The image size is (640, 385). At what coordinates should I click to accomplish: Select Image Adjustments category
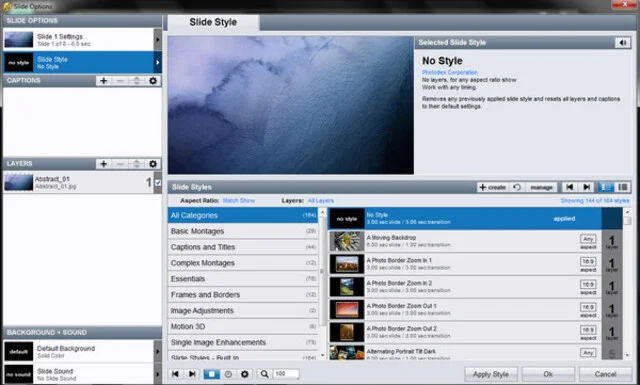[x=243, y=311]
